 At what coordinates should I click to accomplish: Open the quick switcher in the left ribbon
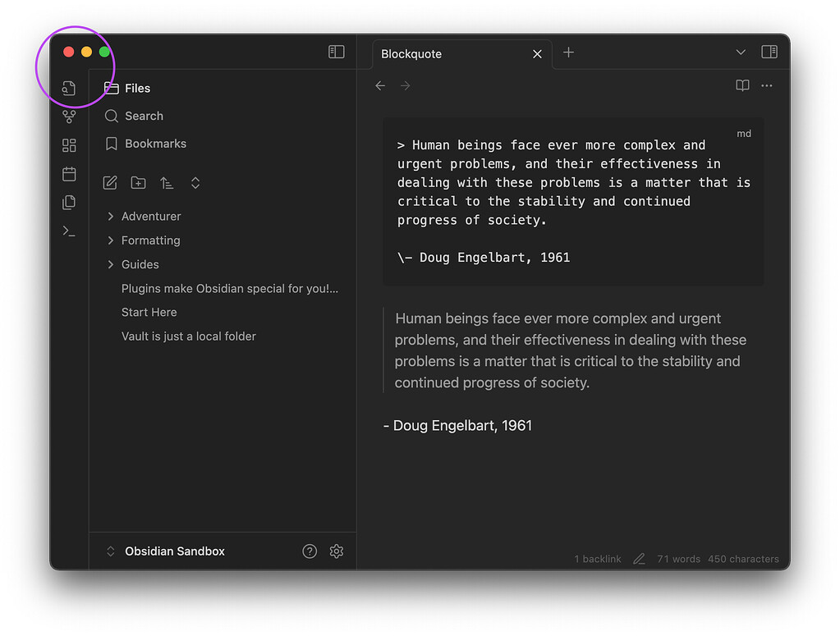(69, 88)
